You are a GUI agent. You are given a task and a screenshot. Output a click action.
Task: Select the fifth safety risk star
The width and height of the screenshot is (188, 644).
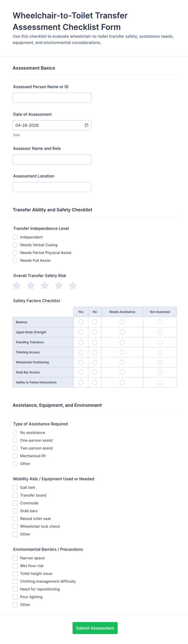tap(73, 285)
